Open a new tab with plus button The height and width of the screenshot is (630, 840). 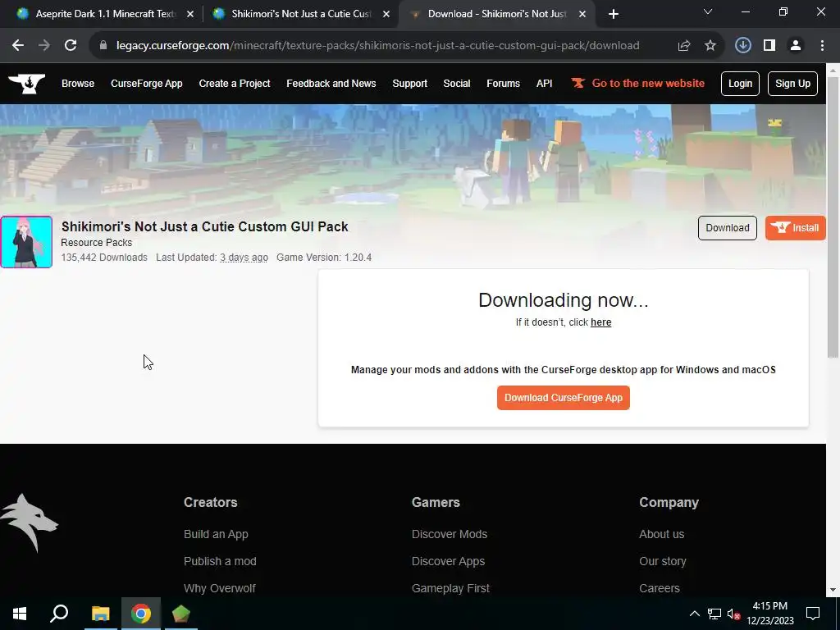pyautogui.click(x=614, y=14)
